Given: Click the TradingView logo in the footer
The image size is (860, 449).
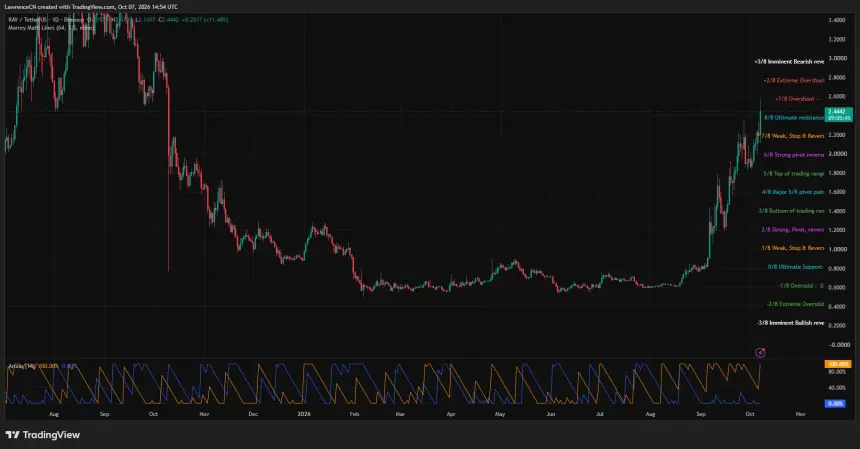Looking at the screenshot, I should (x=43, y=435).
